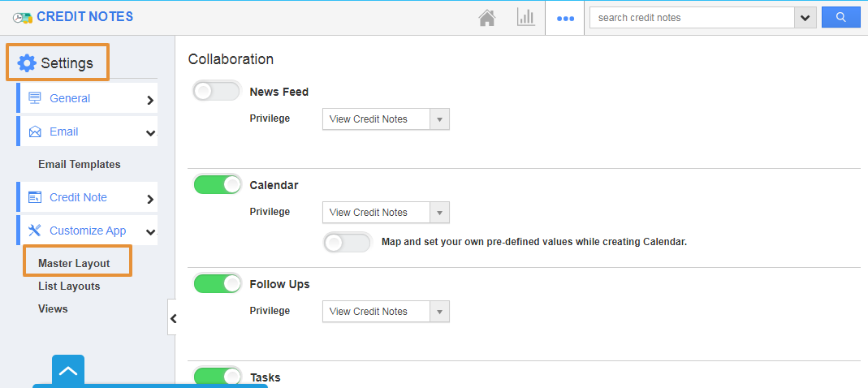This screenshot has height=388, width=868.
Task: Open the reports bar chart icon
Action: (526, 17)
